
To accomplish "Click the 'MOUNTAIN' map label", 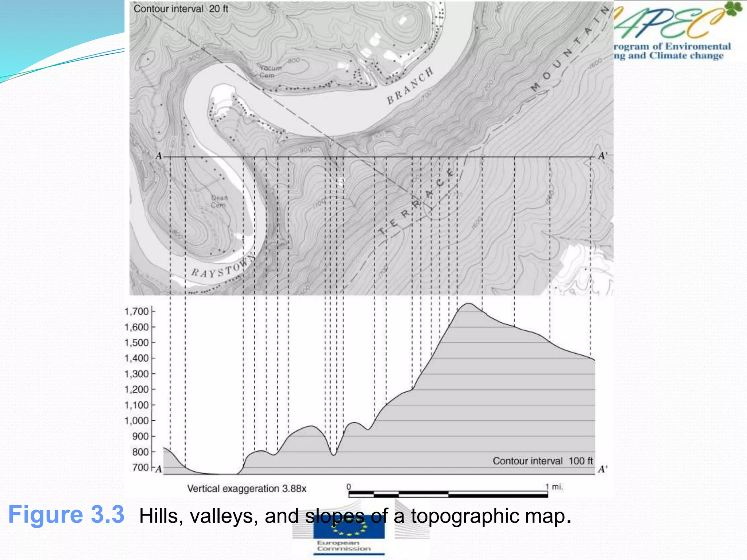I will click(x=571, y=48).
